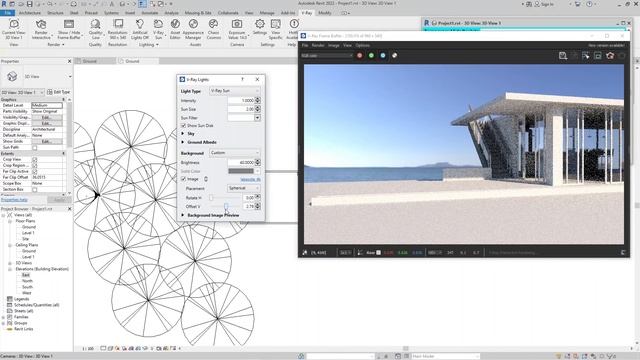
Task: Open the Appearance Manager
Action: pos(193,24)
